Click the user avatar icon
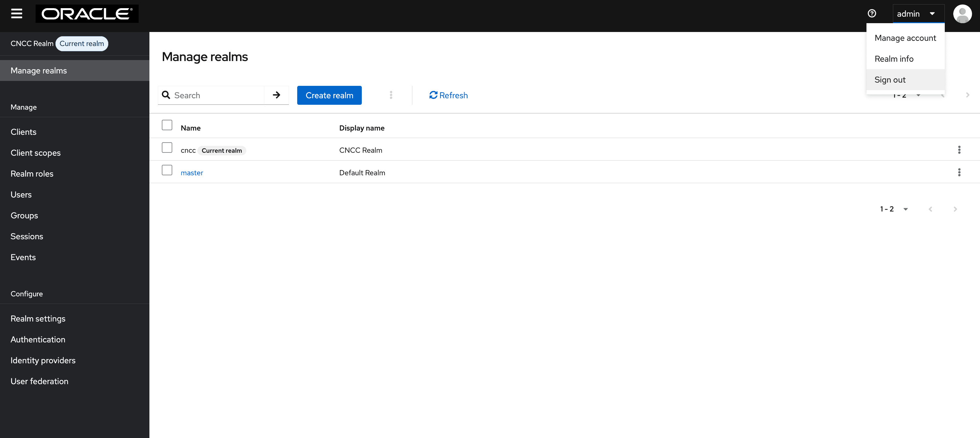Image resolution: width=980 pixels, height=438 pixels. coord(962,14)
